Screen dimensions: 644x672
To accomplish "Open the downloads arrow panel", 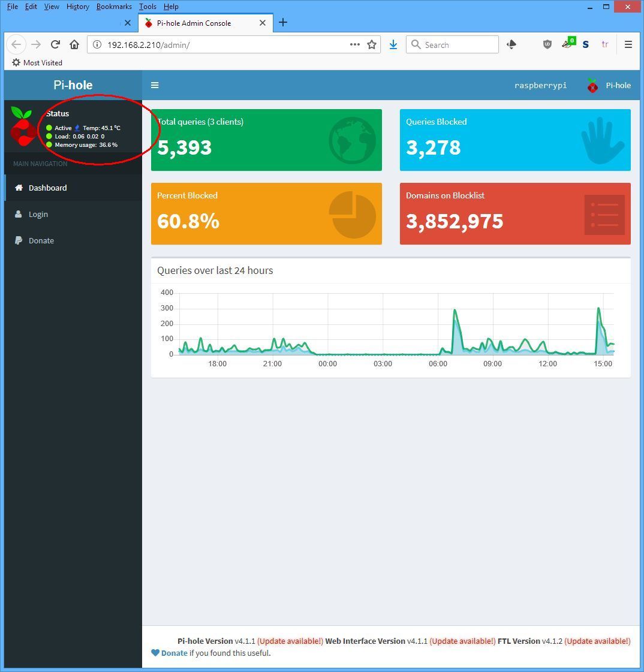I will click(393, 44).
